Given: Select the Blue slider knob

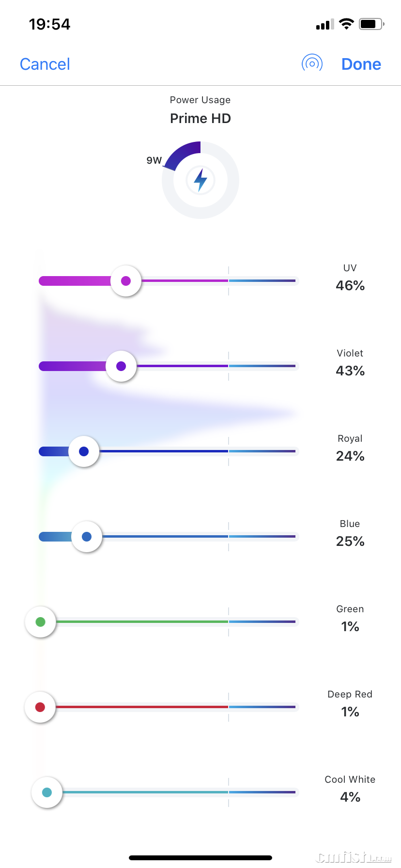Looking at the screenshot, I should [x=87, y=537].
